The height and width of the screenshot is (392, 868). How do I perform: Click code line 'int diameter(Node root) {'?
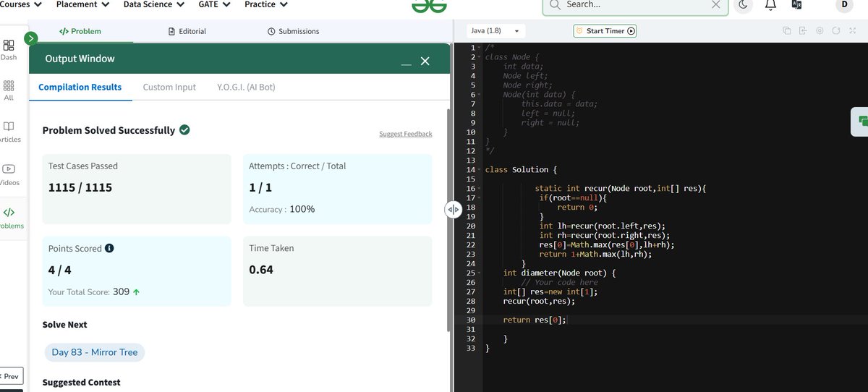(x=559, y=273)
